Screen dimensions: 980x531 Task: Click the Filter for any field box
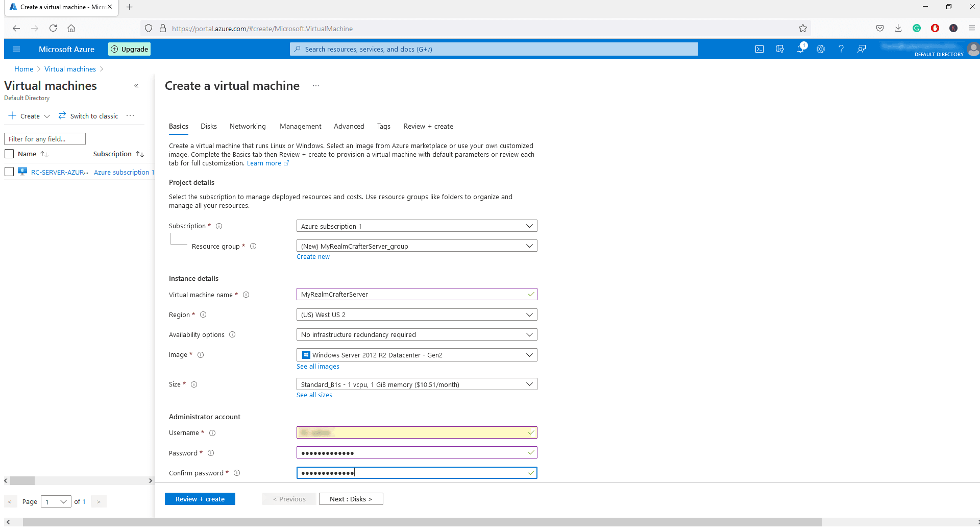point(45,139)
